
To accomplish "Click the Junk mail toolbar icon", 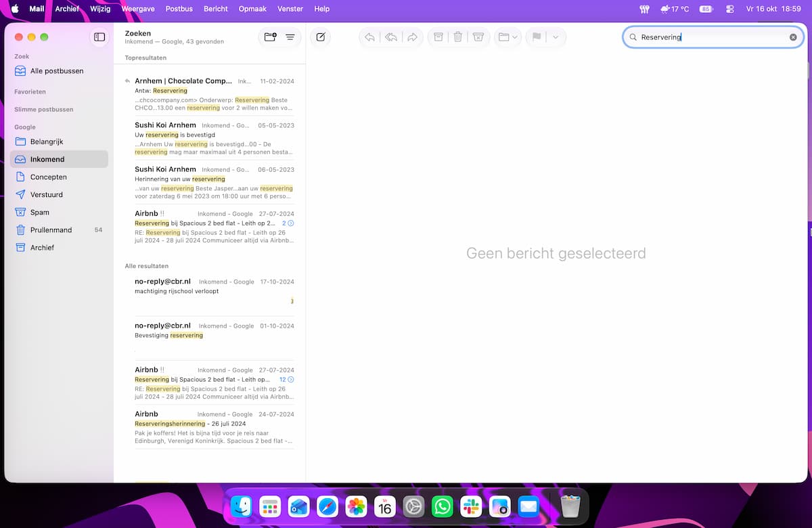I will 478,37.
